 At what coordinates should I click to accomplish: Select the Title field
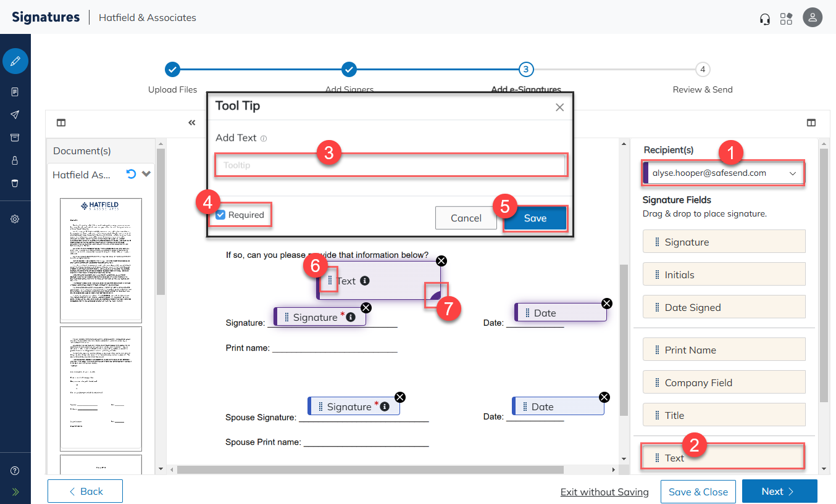coord(724,415)
